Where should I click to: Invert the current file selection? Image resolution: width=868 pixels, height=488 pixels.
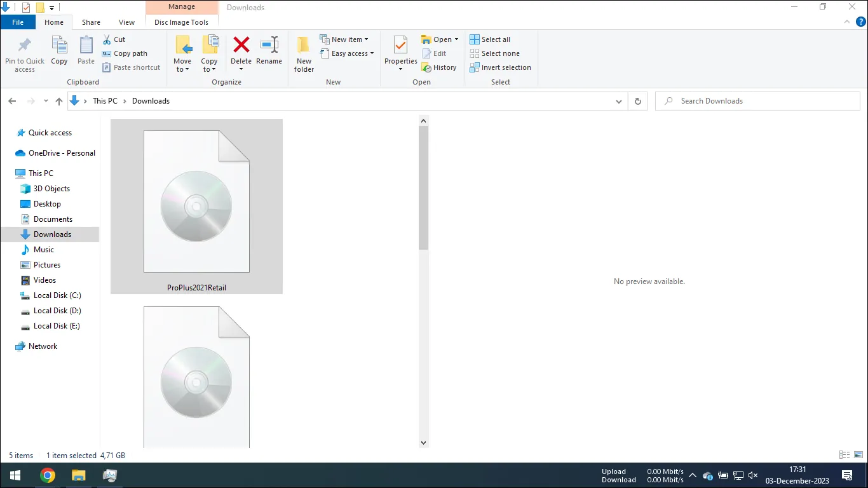(x=501, y=67)
